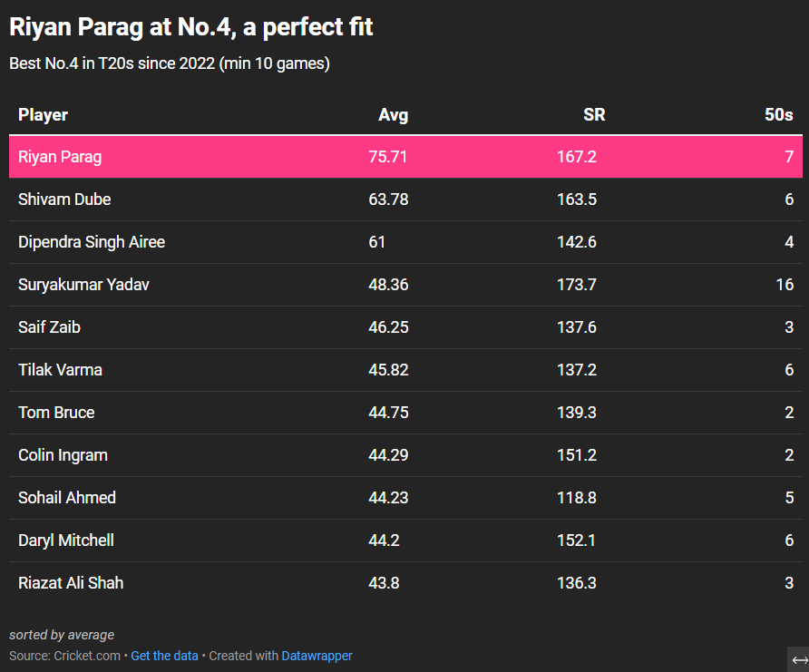809x672 pixels.
Task: Sort table by Player column header
Action: [x=43, y=115]
